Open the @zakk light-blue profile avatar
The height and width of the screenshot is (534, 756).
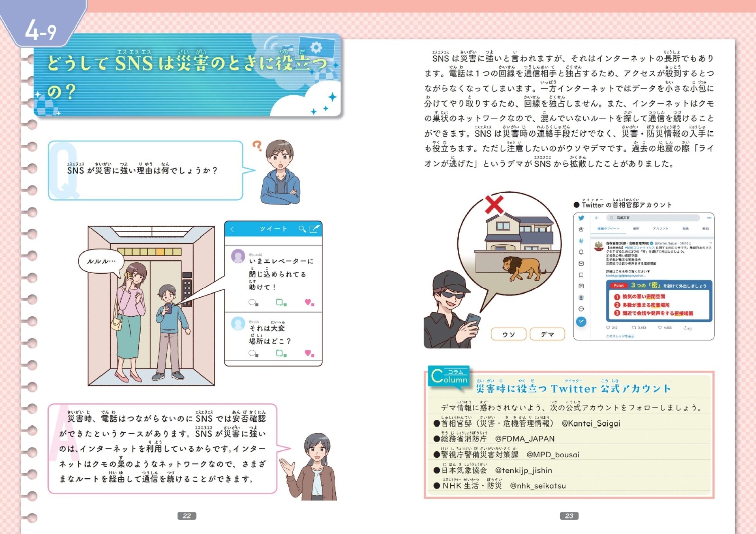[x=238, y=323]
